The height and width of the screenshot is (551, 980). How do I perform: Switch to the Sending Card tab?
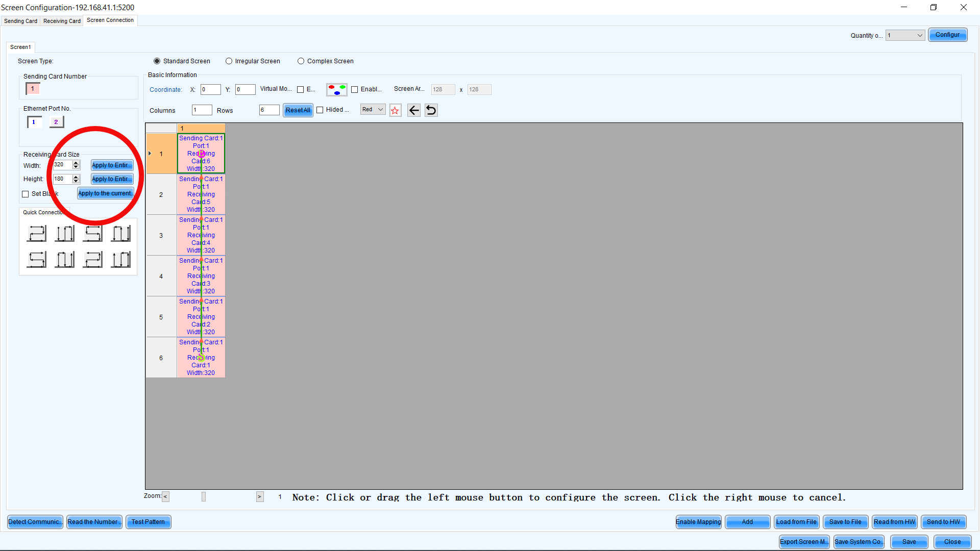(x=21, y=21)
